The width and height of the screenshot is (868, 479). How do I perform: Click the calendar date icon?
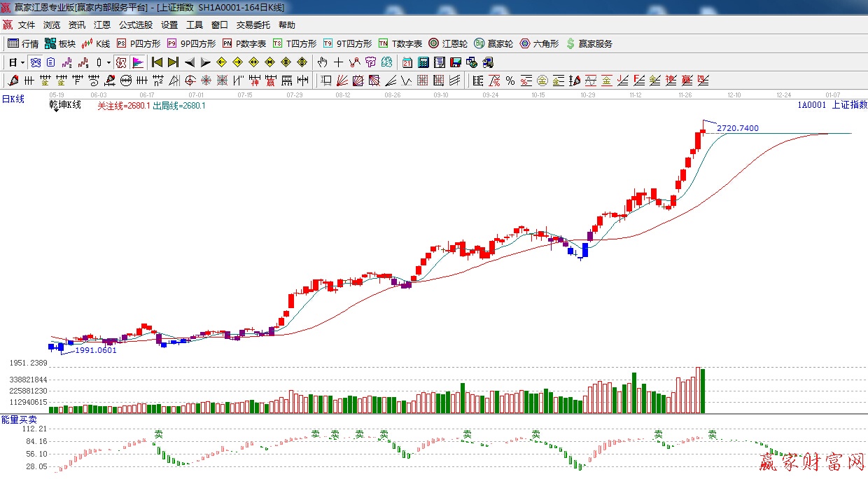point(407,62)
